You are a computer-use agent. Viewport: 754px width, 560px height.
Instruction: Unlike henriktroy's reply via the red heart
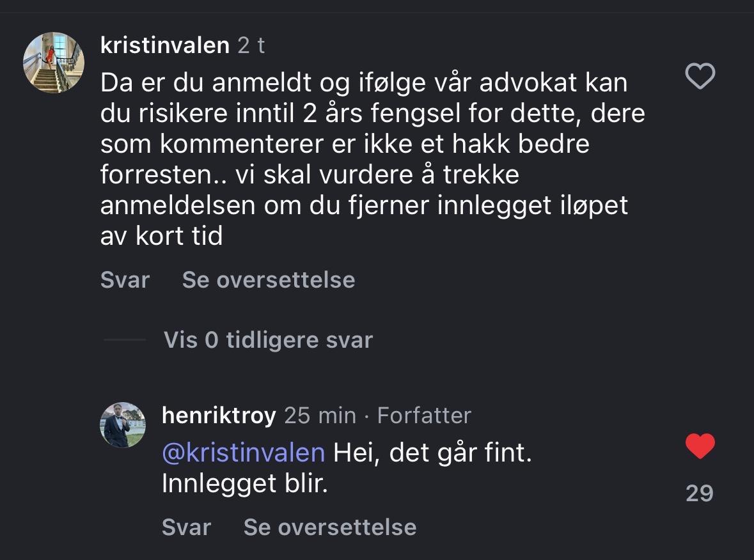(x=700, y=446)
